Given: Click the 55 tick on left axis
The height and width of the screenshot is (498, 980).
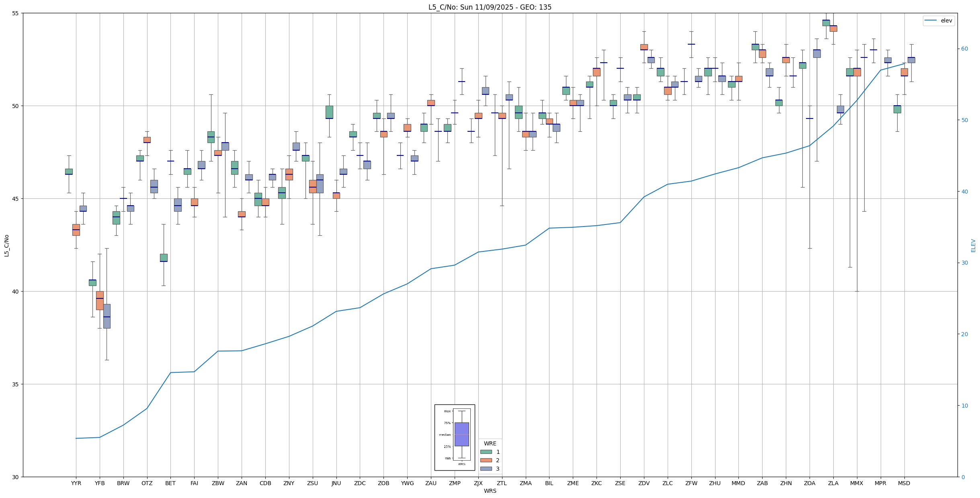Looking at the screenshot, I should point(16,13).
